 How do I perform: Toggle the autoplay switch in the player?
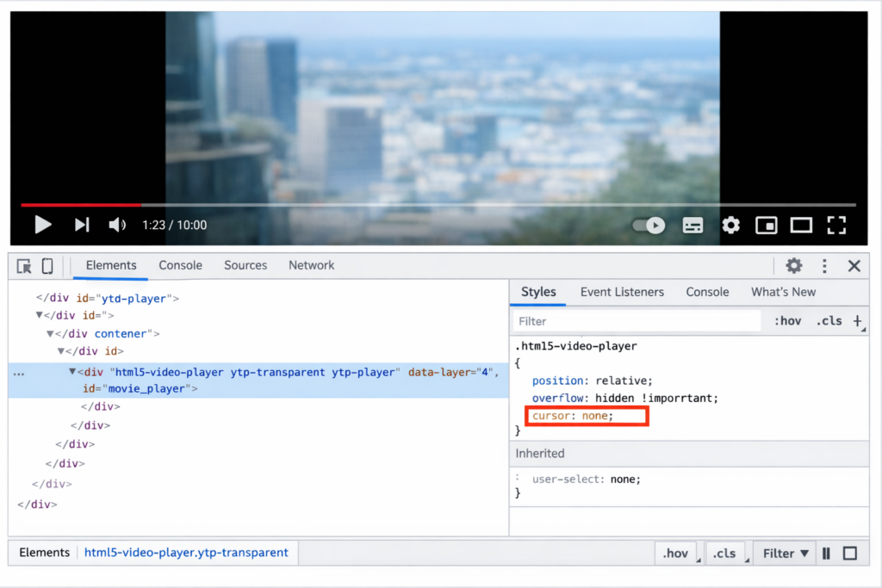[648, 225]
